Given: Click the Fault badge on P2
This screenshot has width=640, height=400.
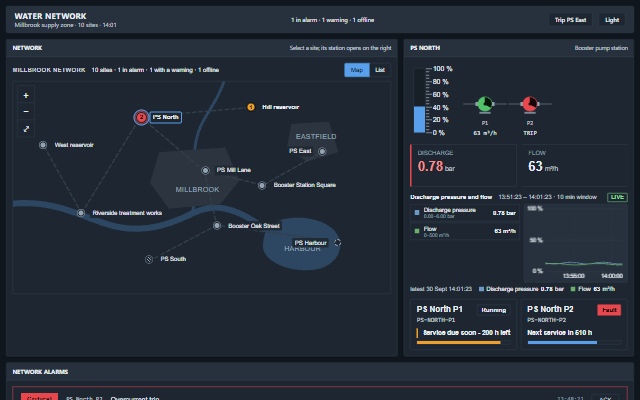Looking at the screenshot, I should pos(609,310).
